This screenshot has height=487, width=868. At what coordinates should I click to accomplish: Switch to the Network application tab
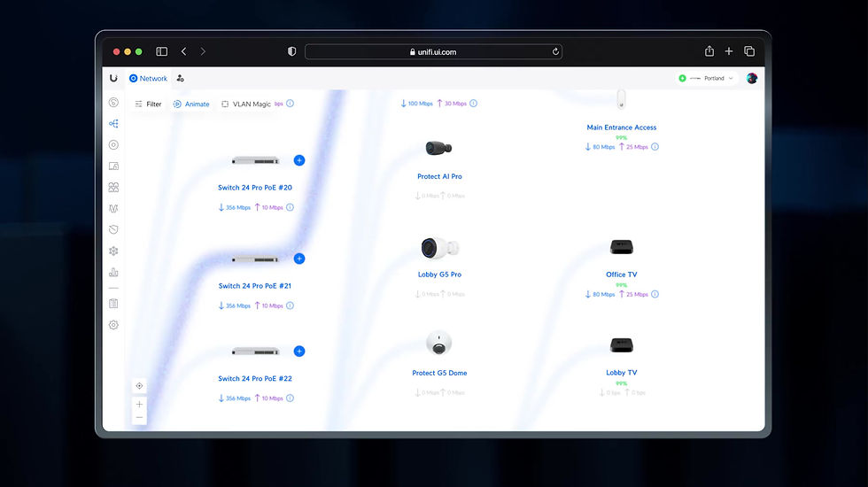tap(149, 79)
